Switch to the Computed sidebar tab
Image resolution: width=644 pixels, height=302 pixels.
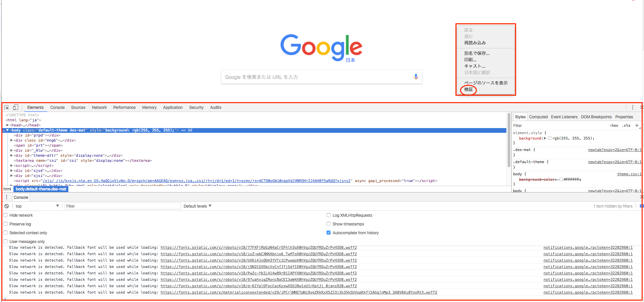[538, 117]
